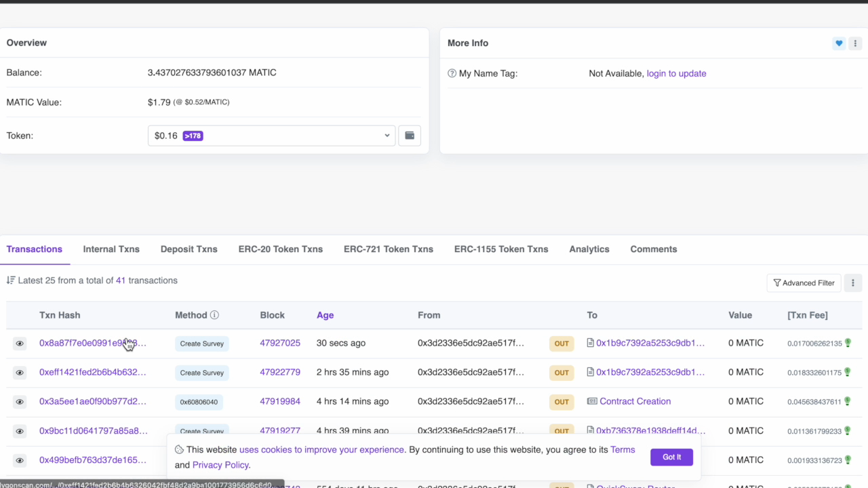The image size is (868, 488).
Task: Open the ERC-20 Token Txns tab
Action: pos(281,249)
